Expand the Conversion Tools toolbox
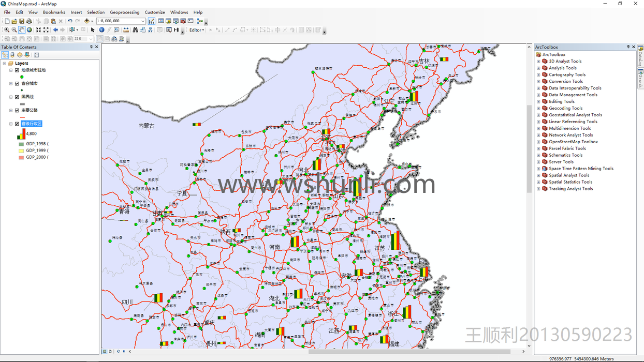Viewport: 644px width, 362px height. click(x=538, y=81)
